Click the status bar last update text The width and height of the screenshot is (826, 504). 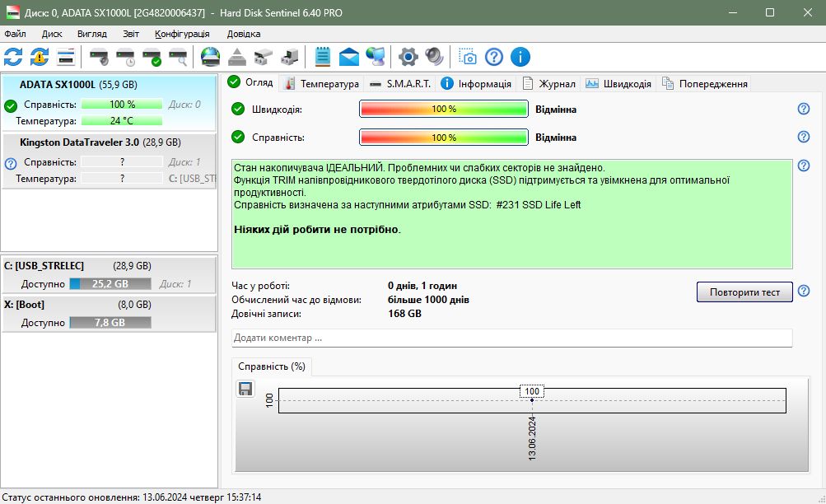coord(132,497)
